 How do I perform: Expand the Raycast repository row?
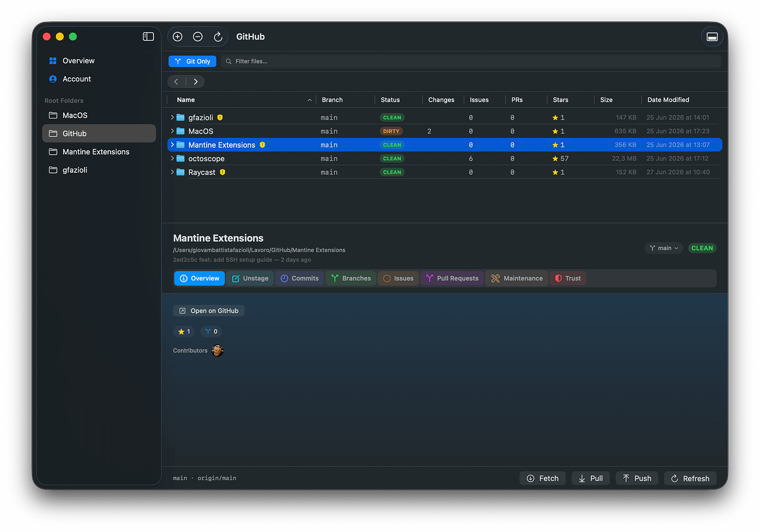pyautogui.click(x=172, y=172)
